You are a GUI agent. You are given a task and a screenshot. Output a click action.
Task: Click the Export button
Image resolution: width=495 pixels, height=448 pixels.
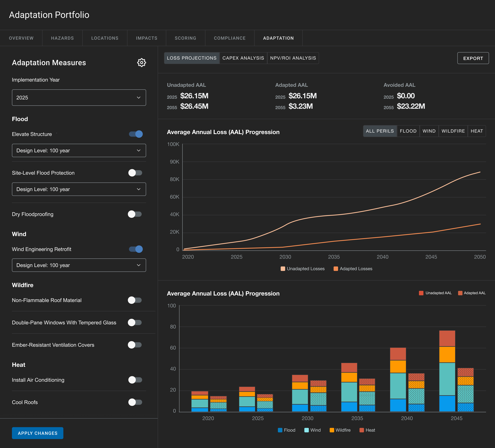pos(473,58)
